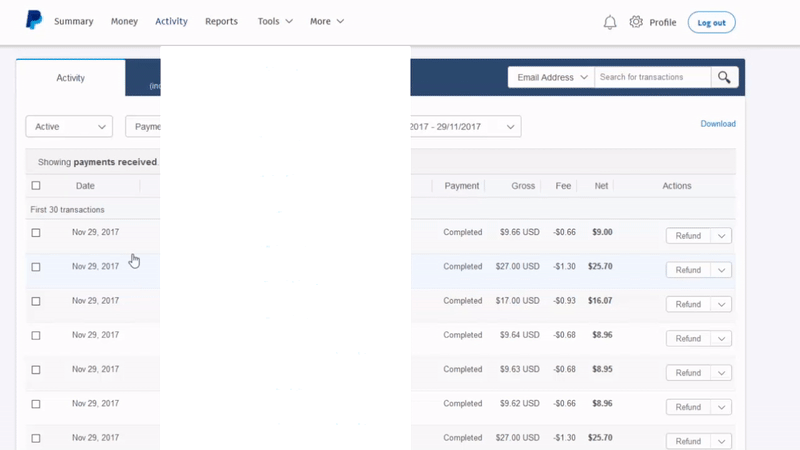Check the box for the $17.00 USD transaction
This screenshot has width=800, height=450.
tap(36, 301)
